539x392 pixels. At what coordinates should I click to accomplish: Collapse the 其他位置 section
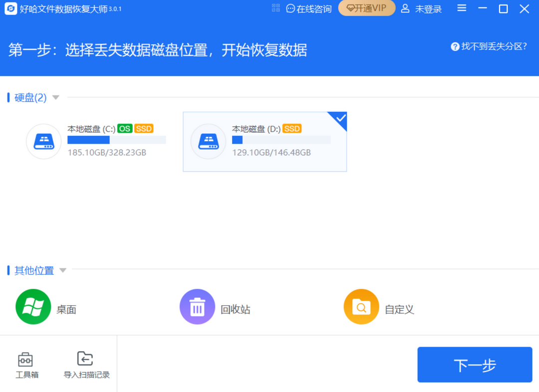tap(62, 270)
